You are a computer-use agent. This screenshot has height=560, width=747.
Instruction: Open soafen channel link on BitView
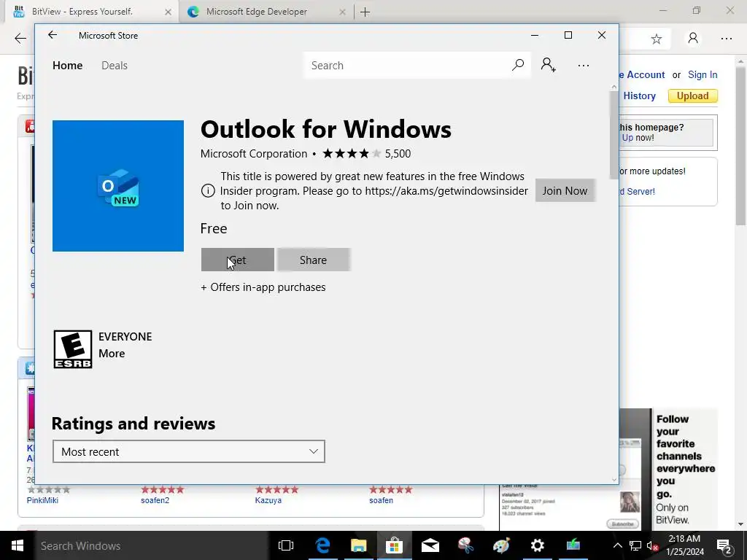381,500
